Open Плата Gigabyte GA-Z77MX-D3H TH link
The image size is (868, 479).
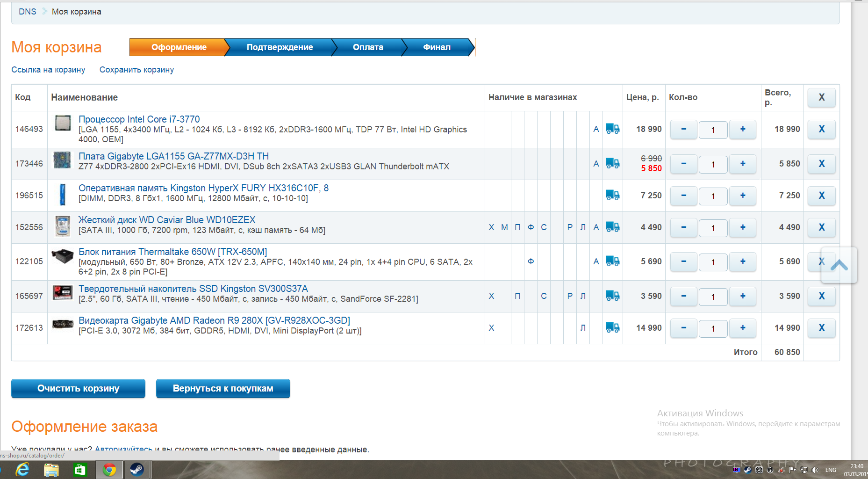(173, 156)
